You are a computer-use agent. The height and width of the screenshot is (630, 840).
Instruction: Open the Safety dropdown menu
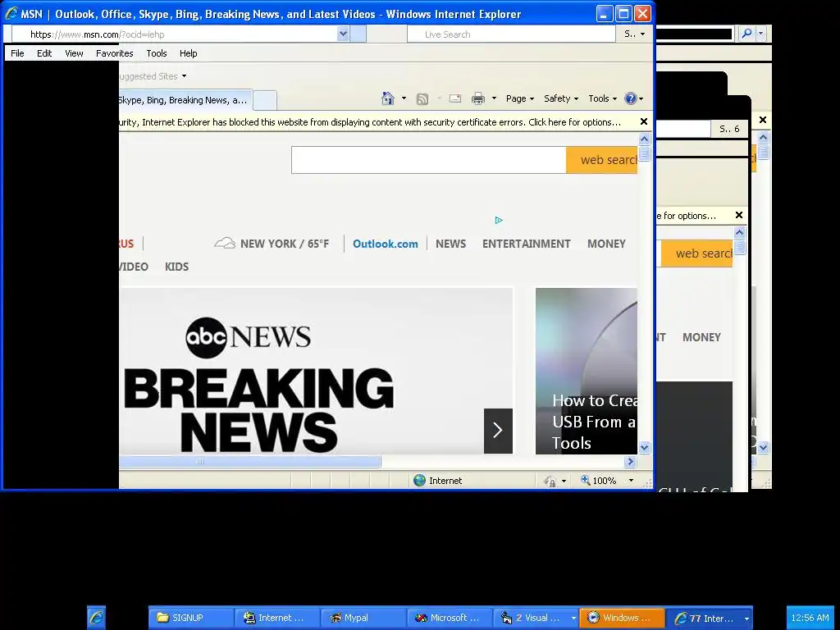click(561, 98)
